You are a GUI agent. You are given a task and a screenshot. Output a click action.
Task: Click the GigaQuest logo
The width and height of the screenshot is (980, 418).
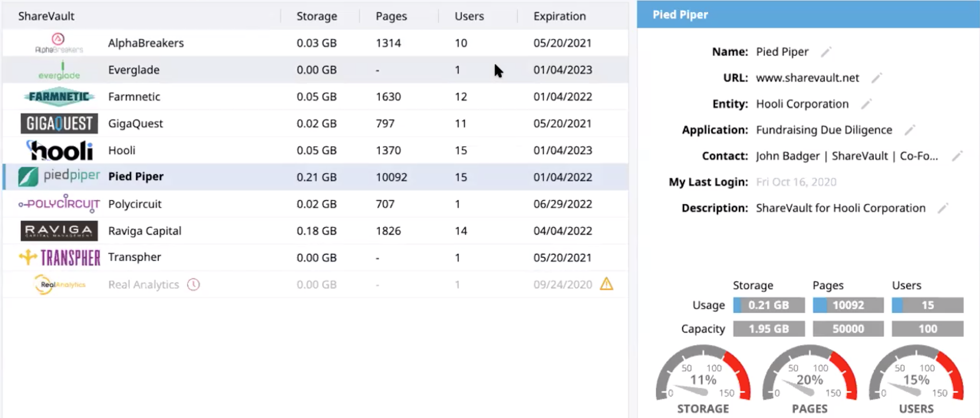tap(59, 123)
